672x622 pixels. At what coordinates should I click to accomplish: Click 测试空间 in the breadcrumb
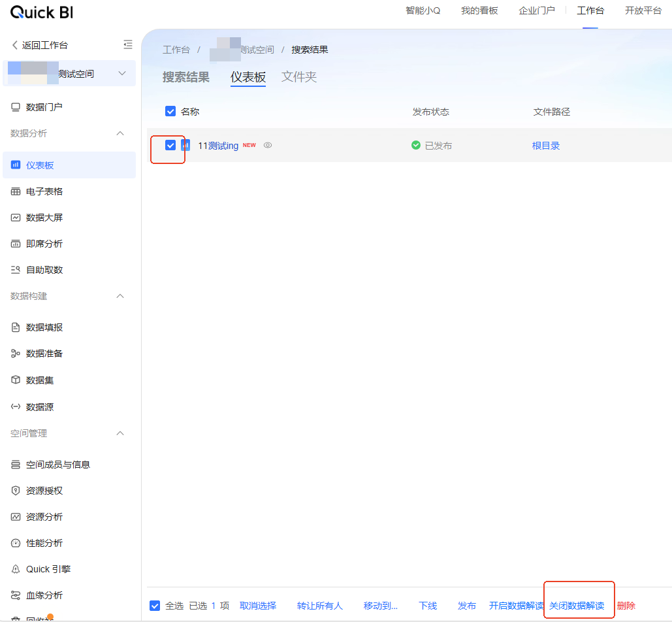click(257, 50)
